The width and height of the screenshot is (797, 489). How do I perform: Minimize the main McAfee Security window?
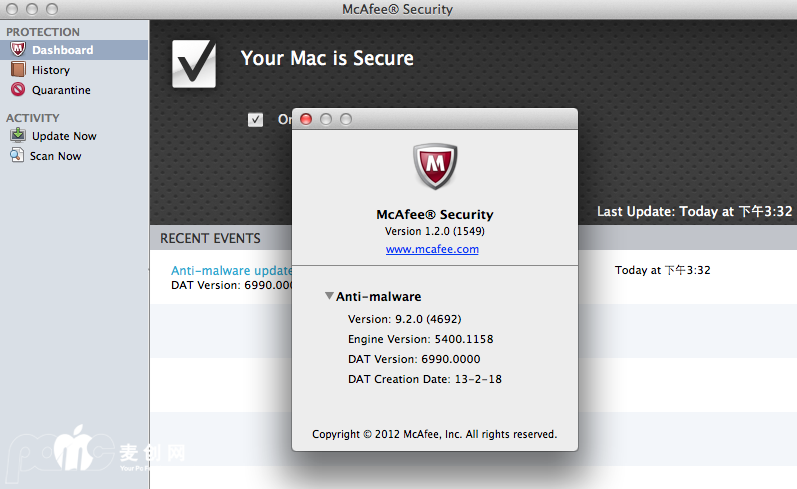[x=33, y=9]
